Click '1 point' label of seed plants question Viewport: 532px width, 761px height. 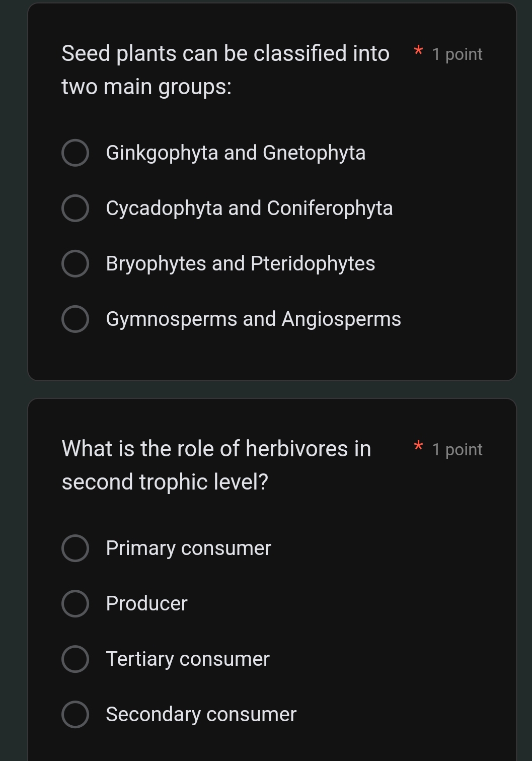(x=457, y=54)
